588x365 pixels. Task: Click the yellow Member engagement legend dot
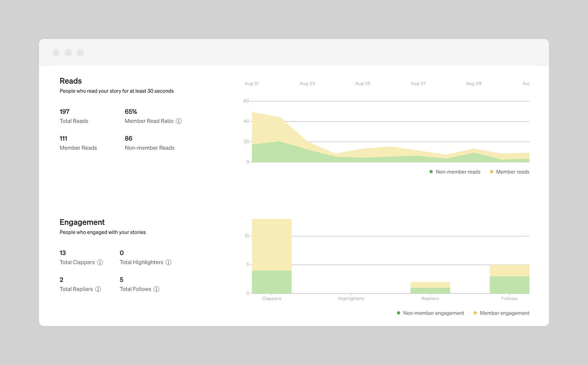pyautogui.click(x=475, y=313)
